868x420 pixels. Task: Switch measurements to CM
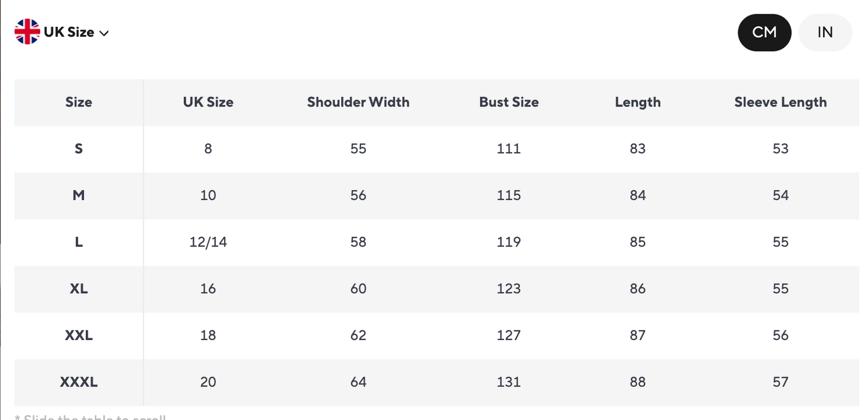point(764,32)
